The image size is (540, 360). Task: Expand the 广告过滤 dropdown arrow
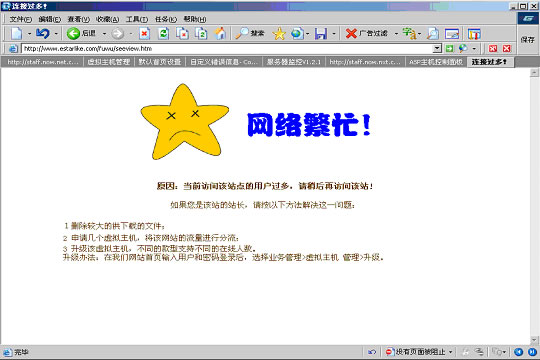[396, 33]
